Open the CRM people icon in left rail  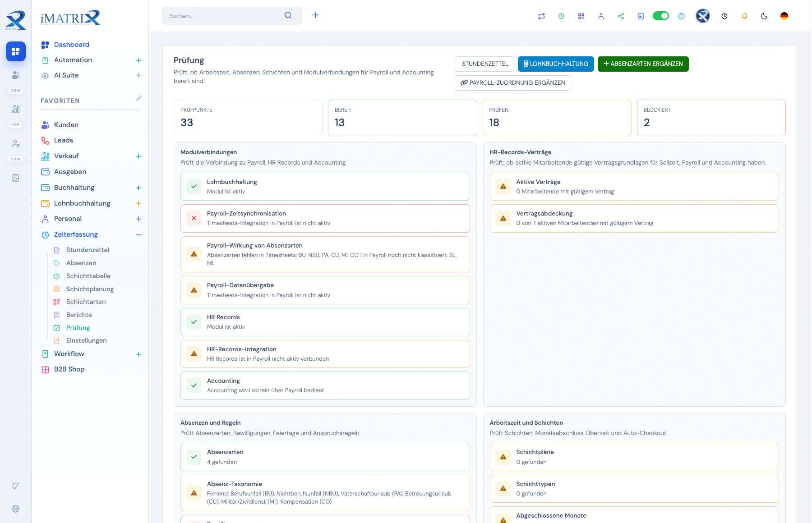pos(15,75)
